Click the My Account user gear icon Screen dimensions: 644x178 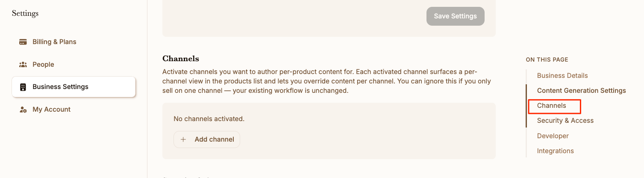click(23, 110)
